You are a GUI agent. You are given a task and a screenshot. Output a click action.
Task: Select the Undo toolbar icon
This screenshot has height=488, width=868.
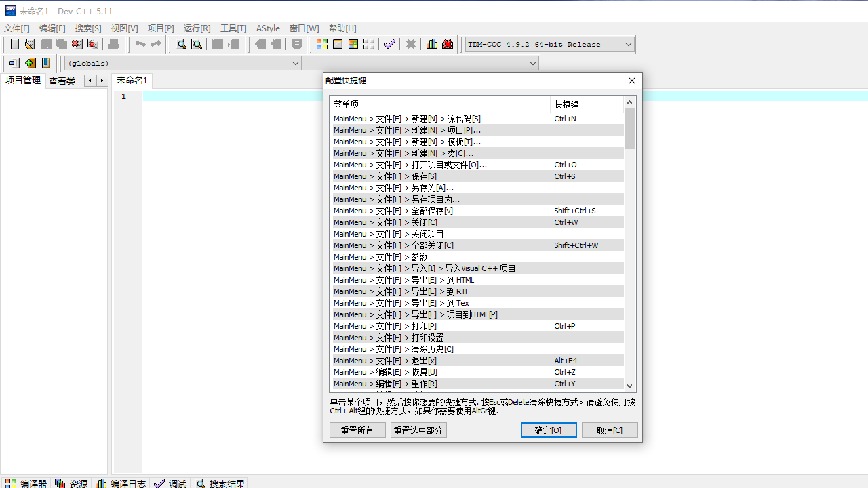coord(140,43)
